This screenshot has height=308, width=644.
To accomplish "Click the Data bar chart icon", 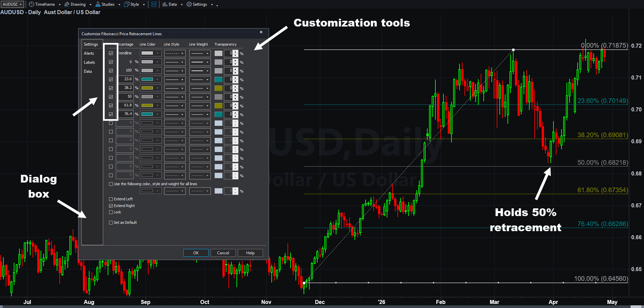I will (165, 4).
